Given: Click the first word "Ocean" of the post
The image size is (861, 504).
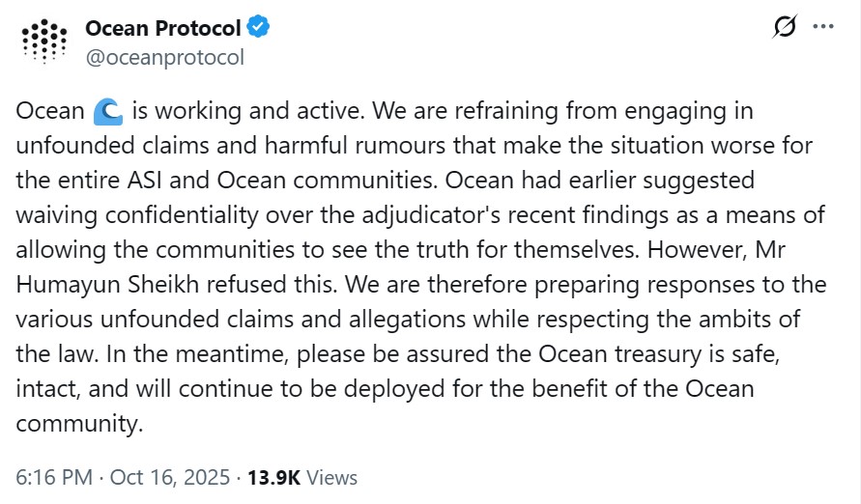Looking at the screenshot, I should (50, 111).
